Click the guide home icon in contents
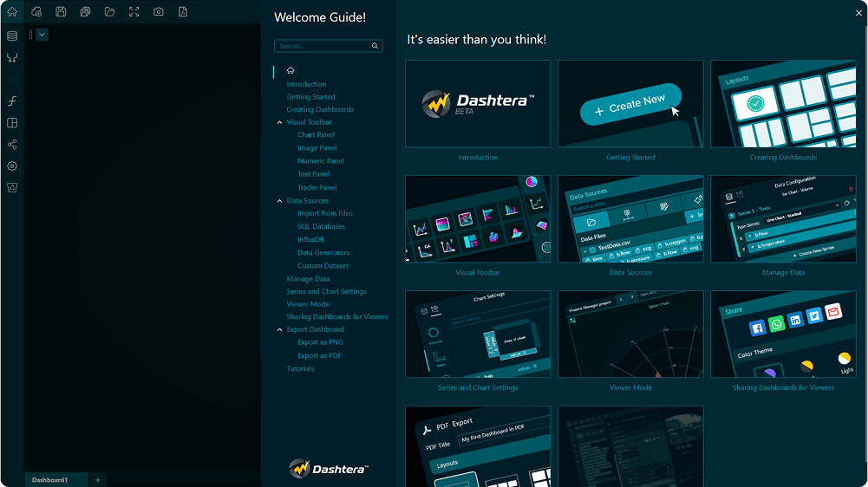This screenshot has height=487, width=868. (290, 70)
